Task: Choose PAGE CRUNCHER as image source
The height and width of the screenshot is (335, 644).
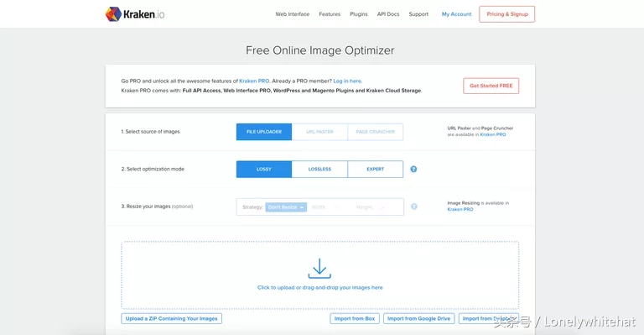Action: [376, 132]
